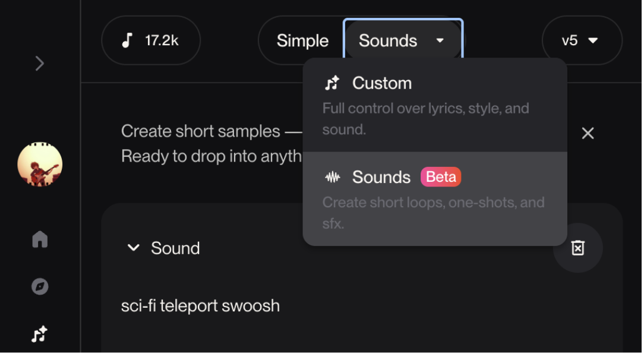The image size is (644, 354).
Task: Collapse the Sound section chevron
Action: click(x=134, y=248)
